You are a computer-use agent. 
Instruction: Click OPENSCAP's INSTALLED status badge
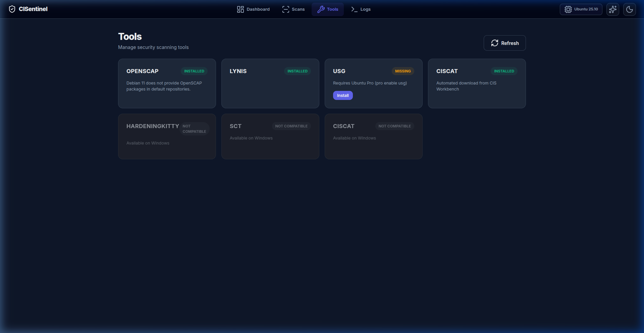click(194, 71)
